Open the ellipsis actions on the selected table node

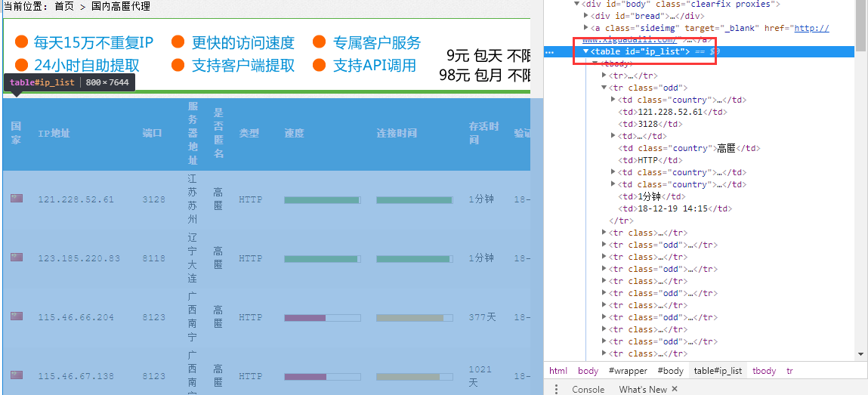tap(549, 51)
